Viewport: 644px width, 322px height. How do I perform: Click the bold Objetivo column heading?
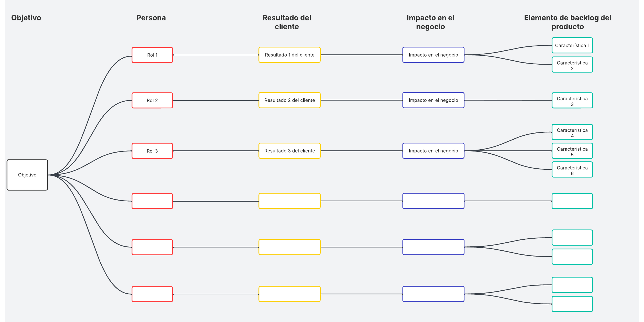(26, 18)
